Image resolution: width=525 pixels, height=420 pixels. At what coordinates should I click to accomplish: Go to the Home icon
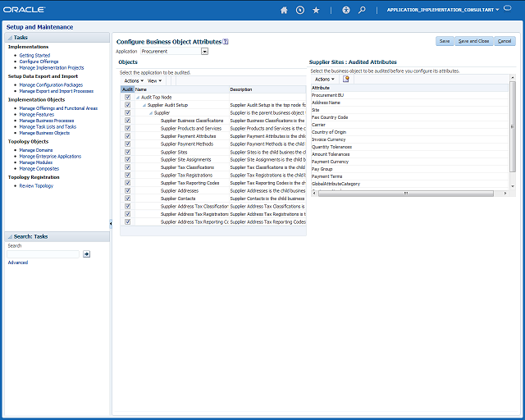pos(284,10)
